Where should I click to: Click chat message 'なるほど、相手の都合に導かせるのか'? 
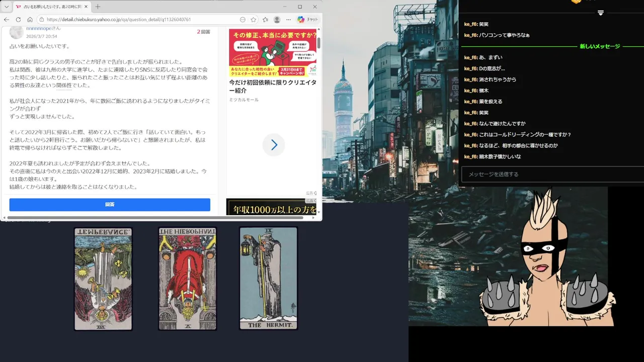(x=518, y=146)
